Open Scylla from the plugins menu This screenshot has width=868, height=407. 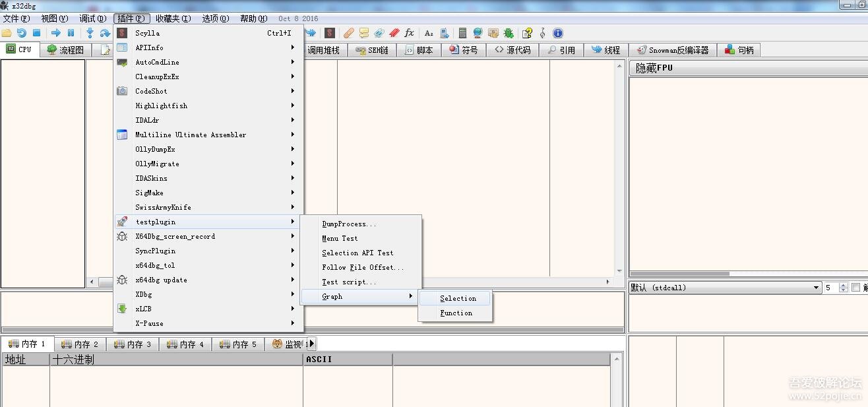(x=208, y=33)
